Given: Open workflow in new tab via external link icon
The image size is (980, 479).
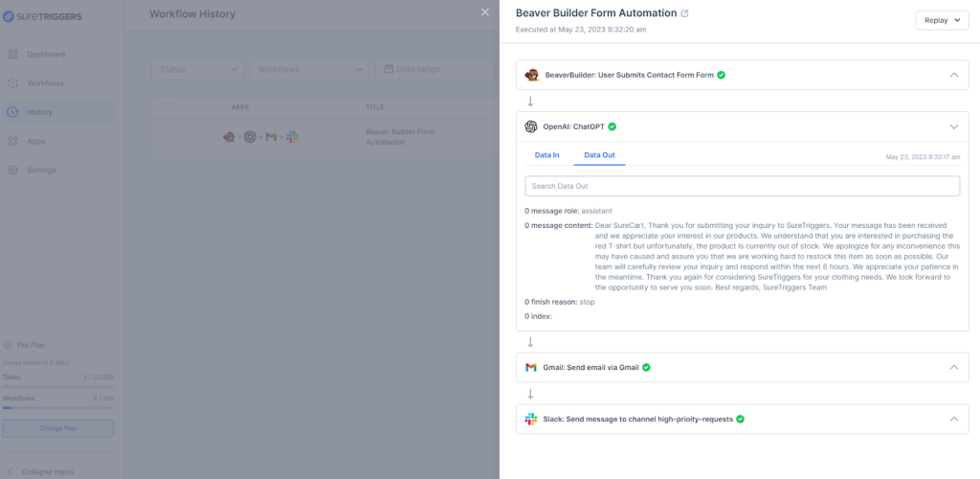Looking at the screenshot, I should tap(684, 13).
